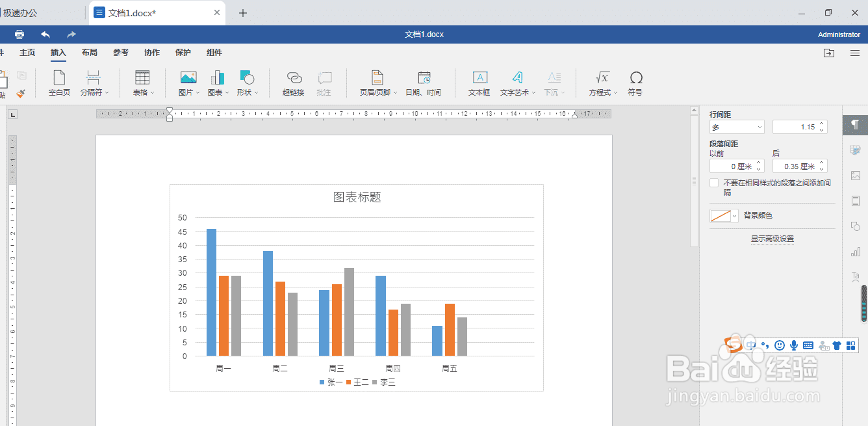Open the line spacing type dropdown (多)
The width and height of the screenshot is (868, 426).
pyautogui.click(x=737, y=127)
